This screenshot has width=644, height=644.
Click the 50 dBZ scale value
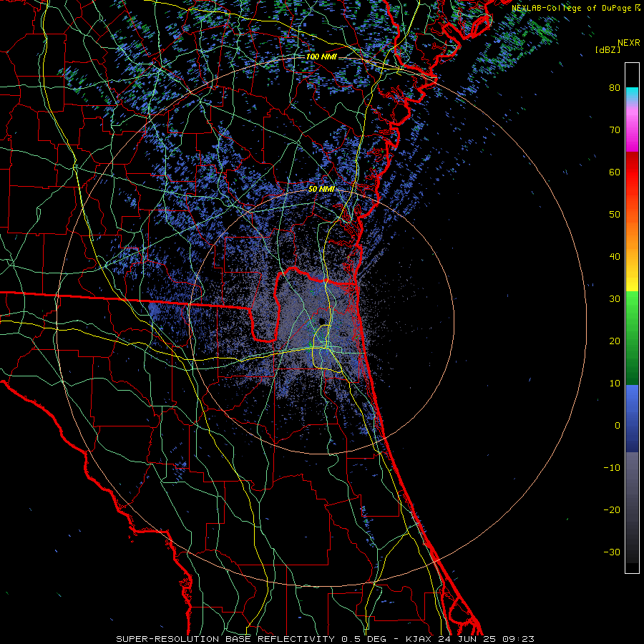(x=615, y=215)
